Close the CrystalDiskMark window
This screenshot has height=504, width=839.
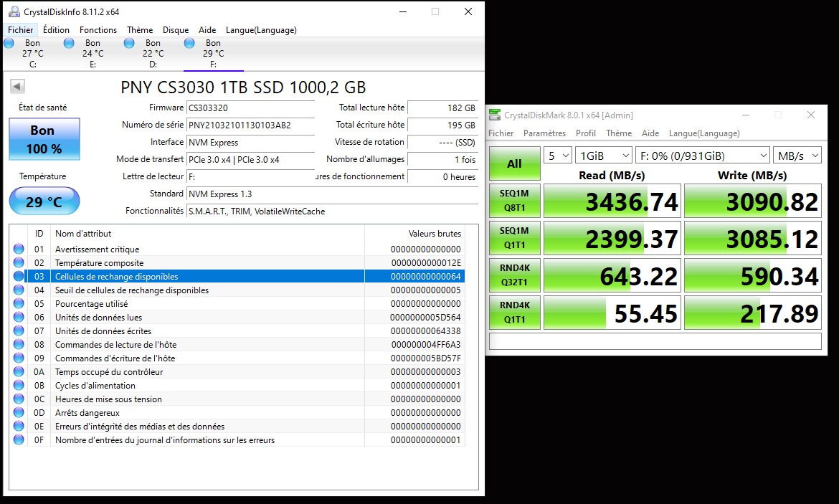click(810, 115)
